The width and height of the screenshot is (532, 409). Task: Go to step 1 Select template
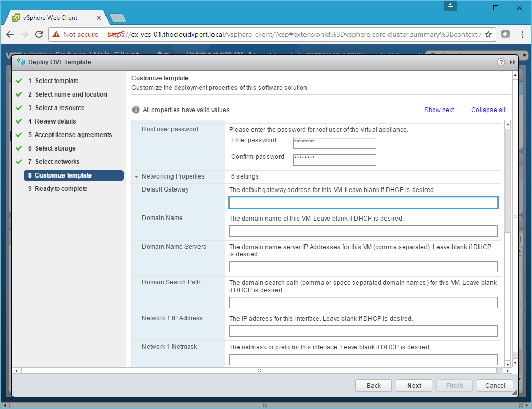pyautogui.click(x=57, y=81)
